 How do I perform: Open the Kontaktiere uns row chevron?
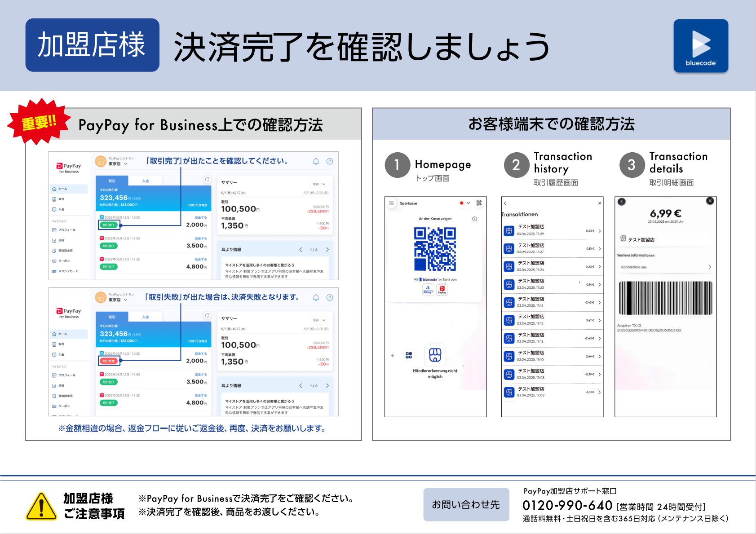(x=710, y=267)
